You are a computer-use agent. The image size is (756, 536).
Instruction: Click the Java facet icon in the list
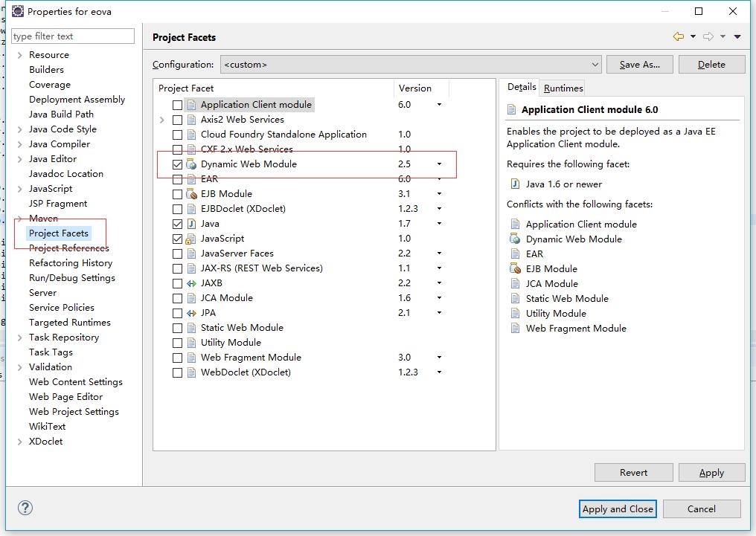[x=192, y=223]
